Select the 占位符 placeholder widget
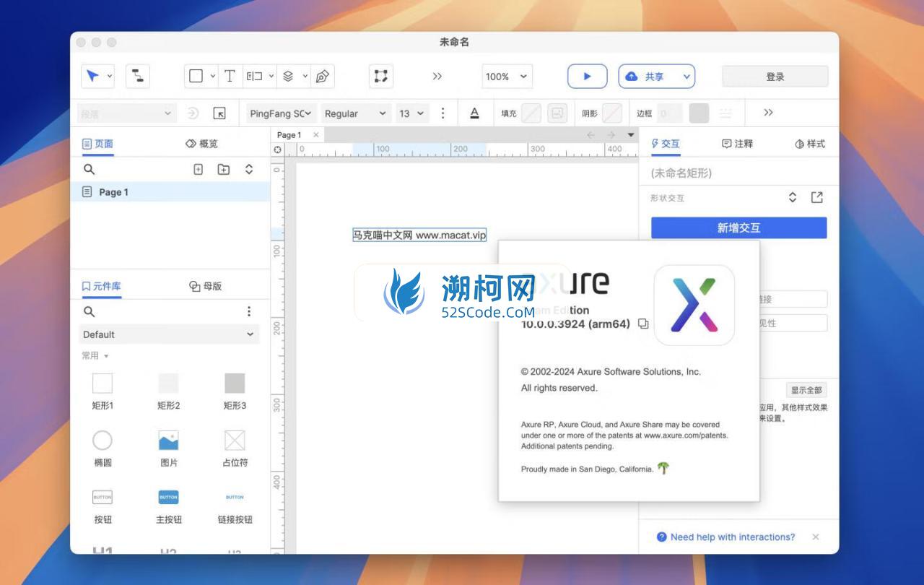The image size is (924, 585). [x=235, y=448]
